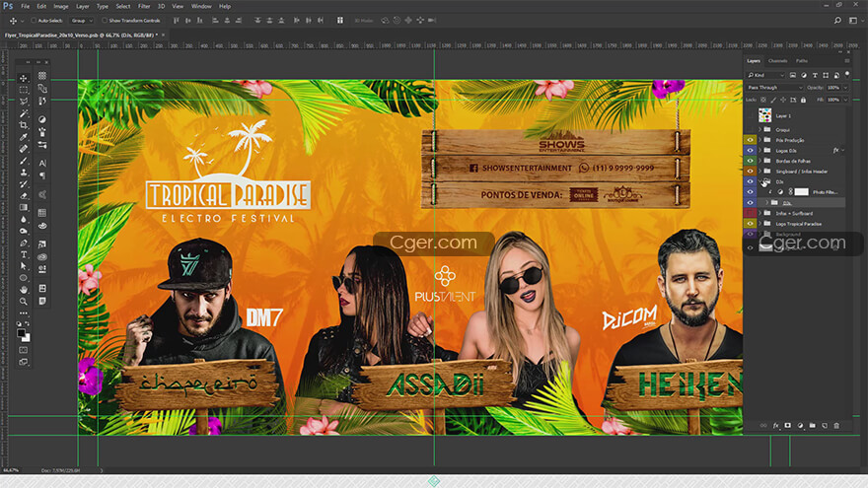Expand the Bordas de Folhas group
868x488 pixels.
(760, 161)
